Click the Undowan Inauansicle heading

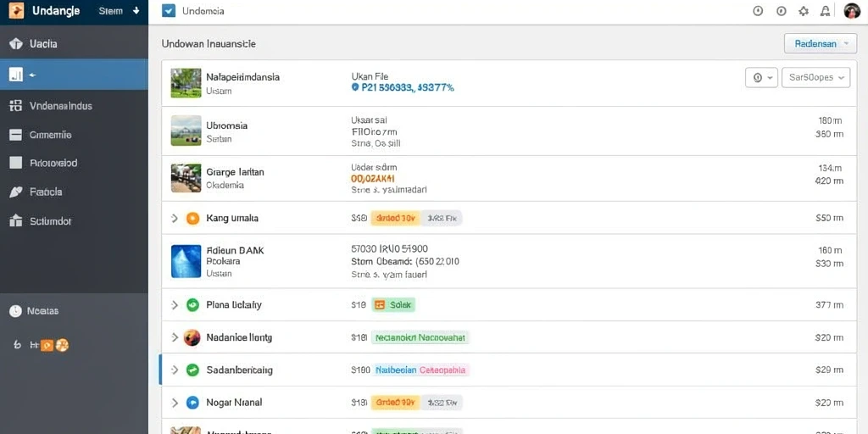click(x=209, y=44)
